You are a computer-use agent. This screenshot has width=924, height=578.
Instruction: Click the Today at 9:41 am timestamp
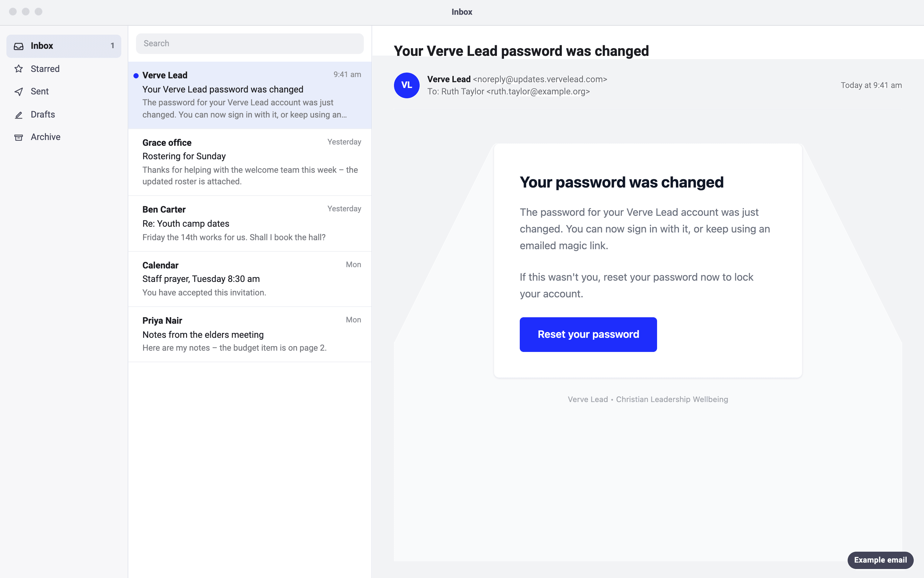pyautogui.click(x=871, y=85)
